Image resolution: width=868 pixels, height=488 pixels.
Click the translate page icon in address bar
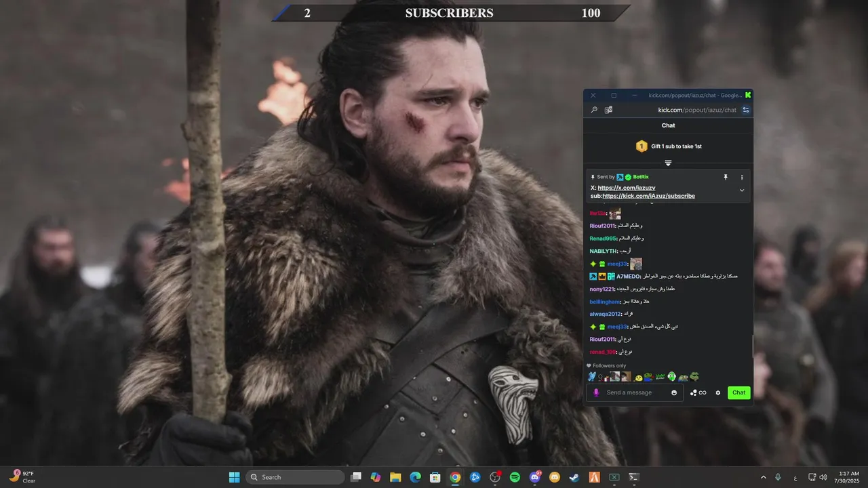point(608,110)
